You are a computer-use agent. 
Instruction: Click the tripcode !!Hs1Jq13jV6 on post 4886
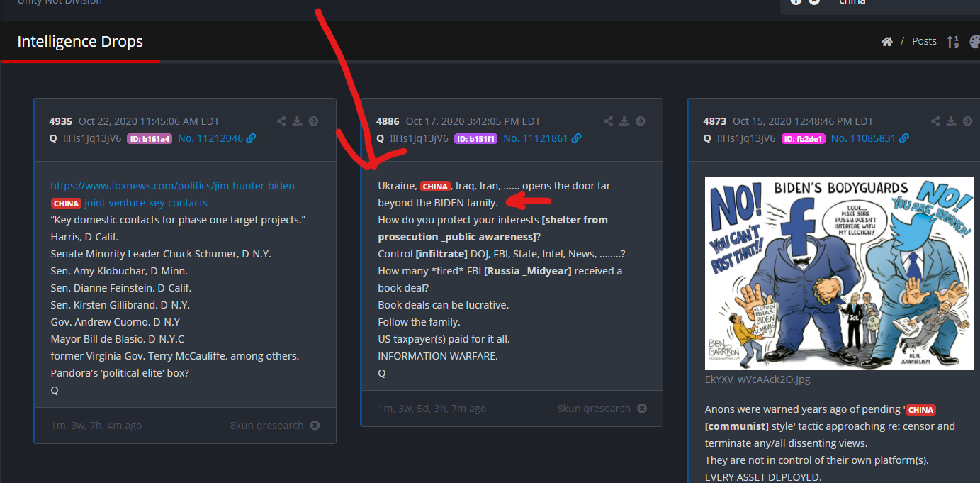(419, 138)
